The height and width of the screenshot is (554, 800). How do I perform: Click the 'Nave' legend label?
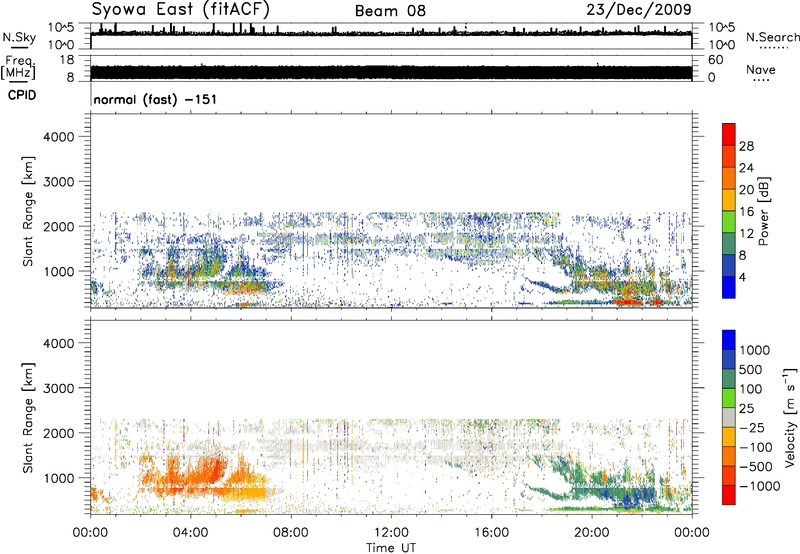point(760,69)
